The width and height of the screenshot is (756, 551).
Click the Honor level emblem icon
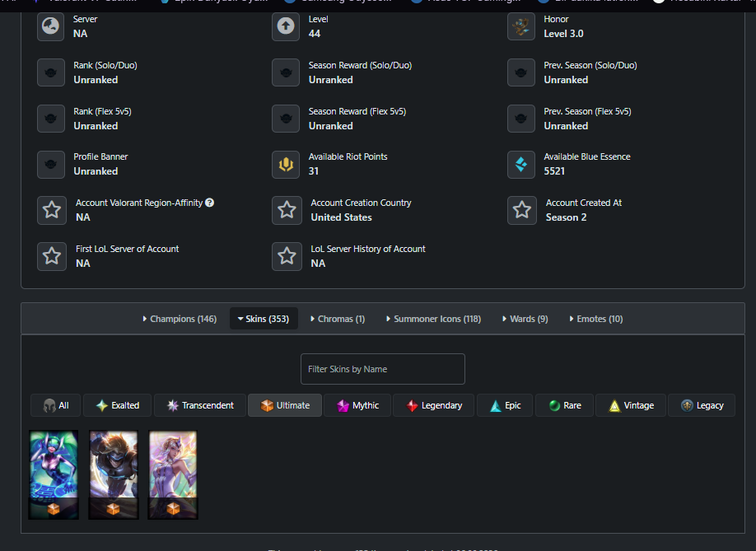521,26
